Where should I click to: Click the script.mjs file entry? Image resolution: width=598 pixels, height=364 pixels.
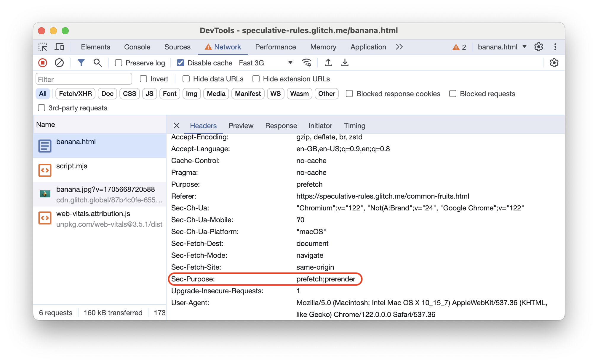(x=71, y=166)
